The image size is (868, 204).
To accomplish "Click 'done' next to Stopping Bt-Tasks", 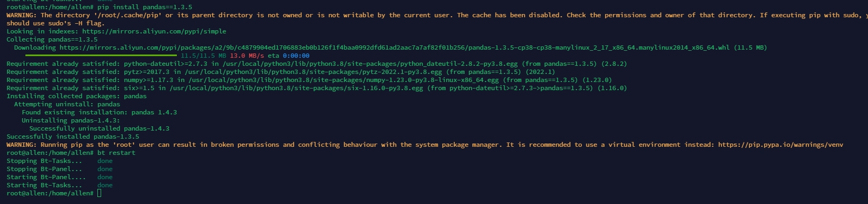I will 105,161.
